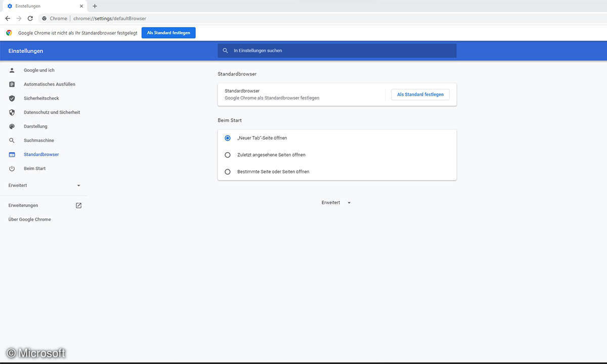Click the browser back arrow
This screenshot has width=607, height=364.
(8, 18)
